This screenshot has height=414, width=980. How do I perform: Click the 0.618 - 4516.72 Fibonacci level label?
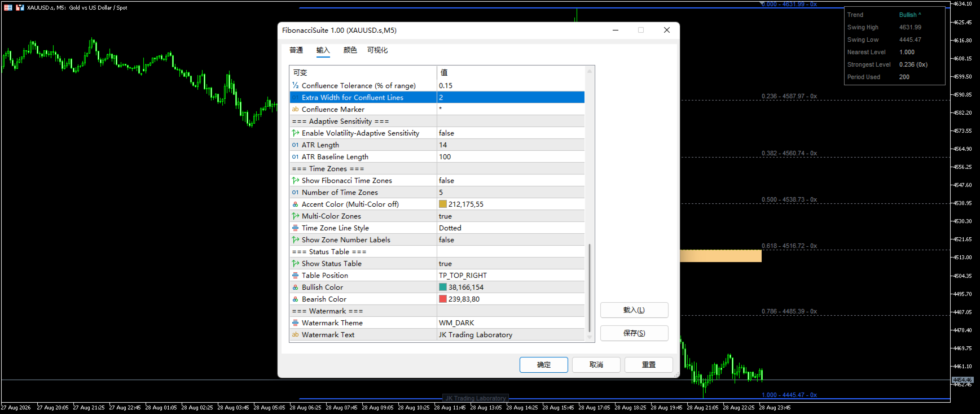click(789, 246)
